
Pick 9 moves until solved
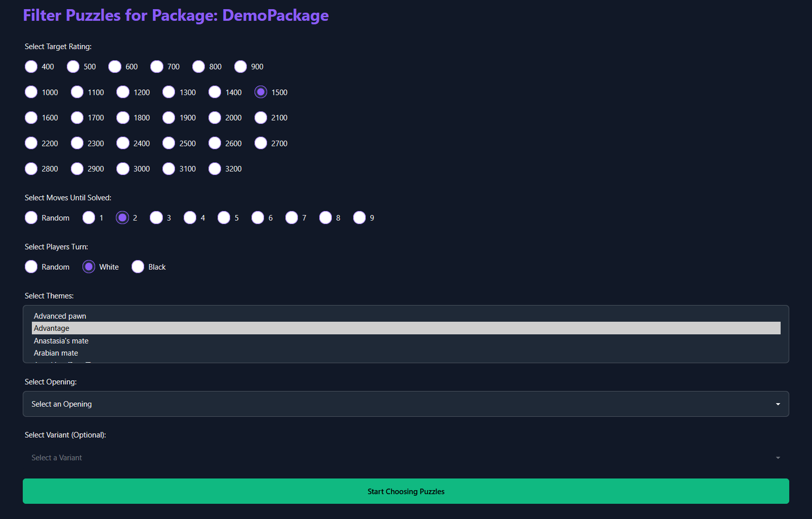coord(359,218)
